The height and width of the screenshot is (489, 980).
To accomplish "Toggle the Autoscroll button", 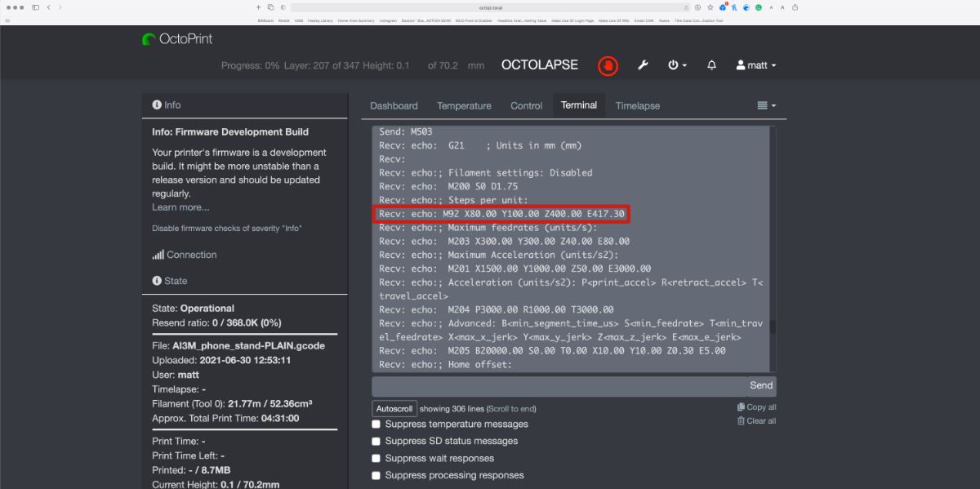I will click(394, 408).
